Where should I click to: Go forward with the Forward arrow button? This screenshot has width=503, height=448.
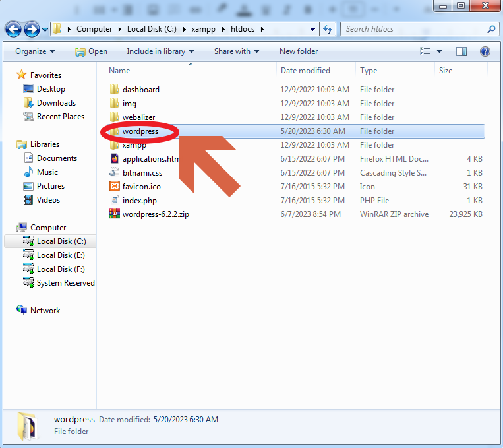click(x=32, y=30)
